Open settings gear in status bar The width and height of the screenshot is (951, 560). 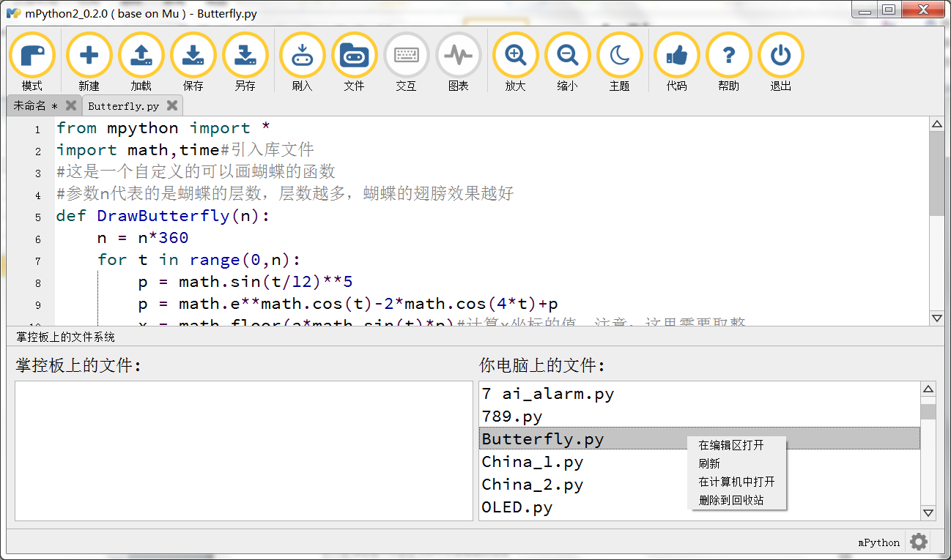point(918,542)
